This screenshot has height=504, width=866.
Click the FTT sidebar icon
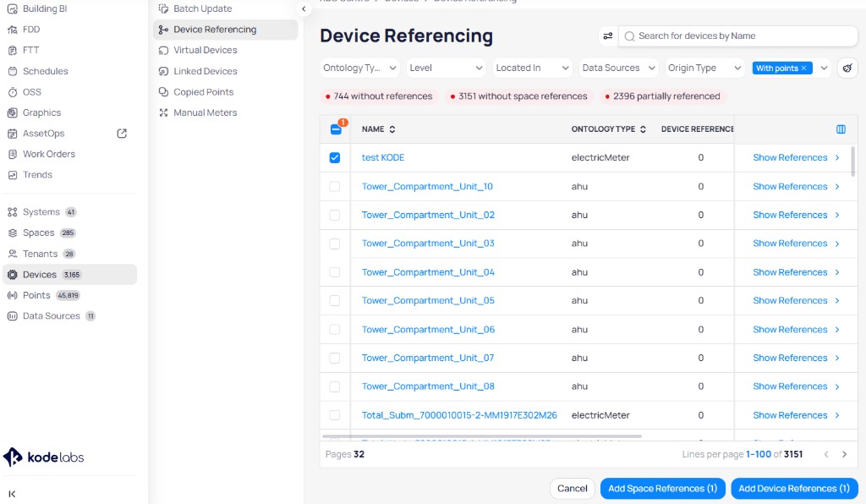point(12,50)
